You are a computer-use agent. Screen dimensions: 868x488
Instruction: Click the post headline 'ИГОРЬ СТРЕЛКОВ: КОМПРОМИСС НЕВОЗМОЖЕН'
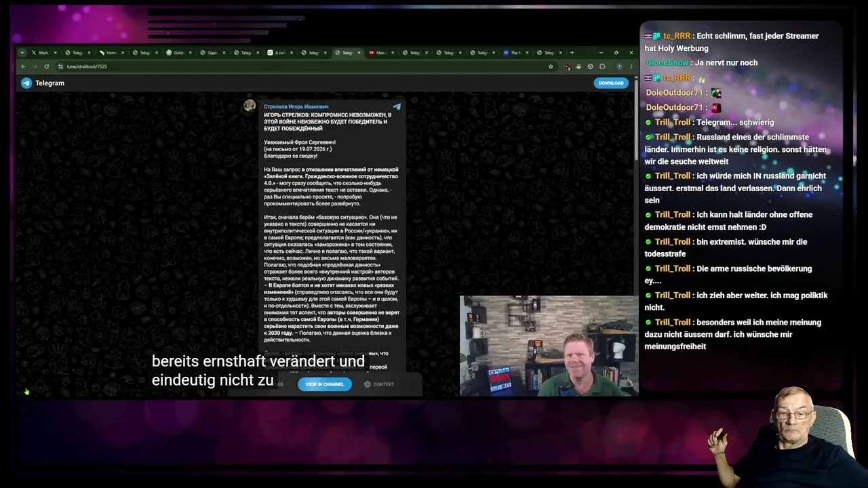pos(328,121)
